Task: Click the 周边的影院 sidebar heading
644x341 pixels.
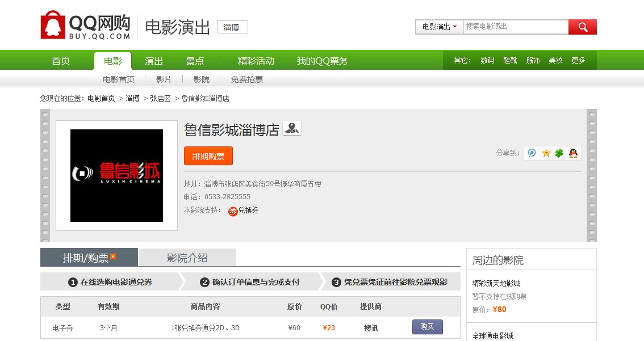Action: coord(498,260)
